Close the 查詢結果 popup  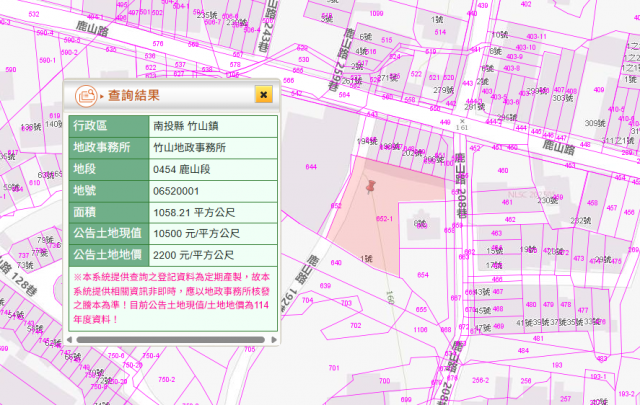[x=263, y=94]
